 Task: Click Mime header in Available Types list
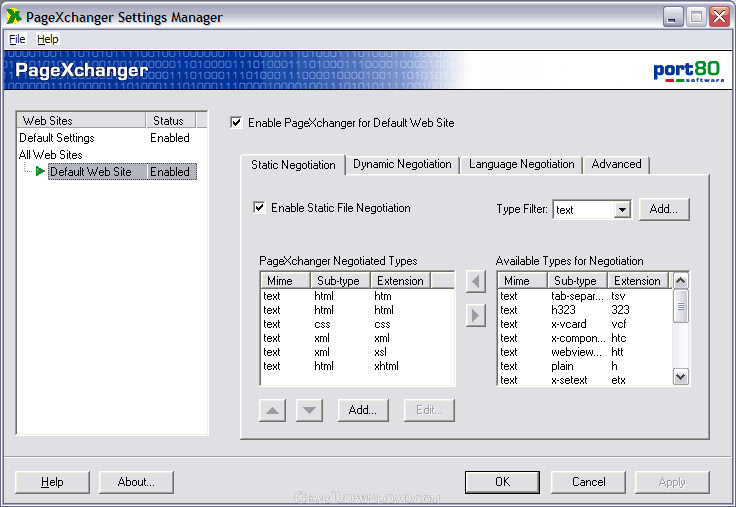[522, 281]
